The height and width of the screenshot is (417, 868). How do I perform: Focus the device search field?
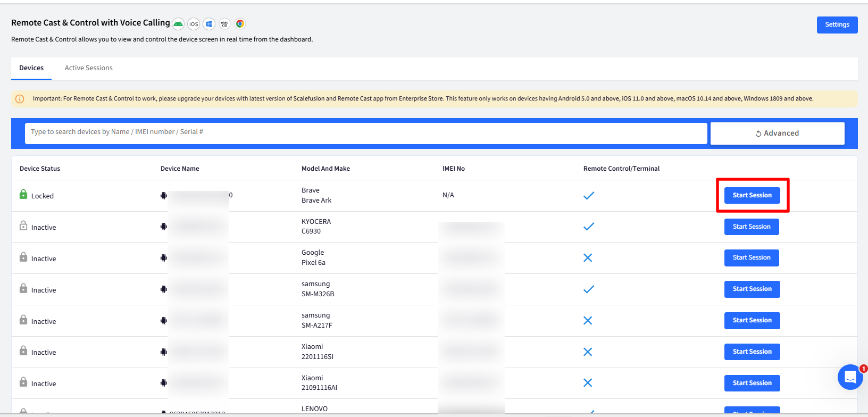coord(366,134)
